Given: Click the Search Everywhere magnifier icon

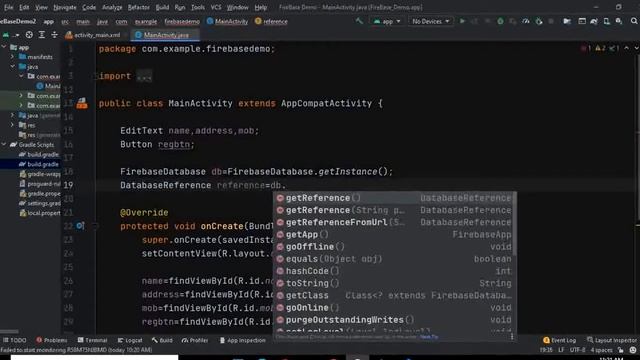Looking at the screenshot, I should (634, 21).
